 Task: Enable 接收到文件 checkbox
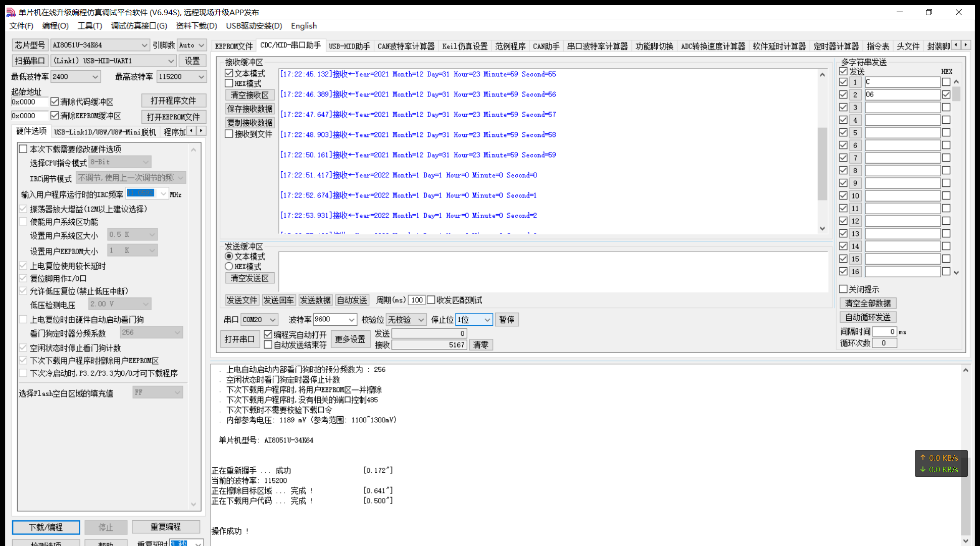pos(229,134)
